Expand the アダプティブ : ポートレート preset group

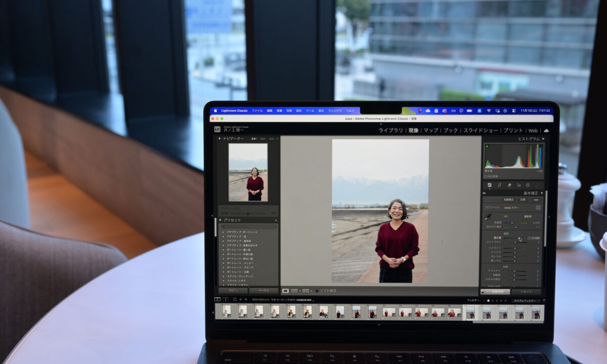[x=224, y=232]
